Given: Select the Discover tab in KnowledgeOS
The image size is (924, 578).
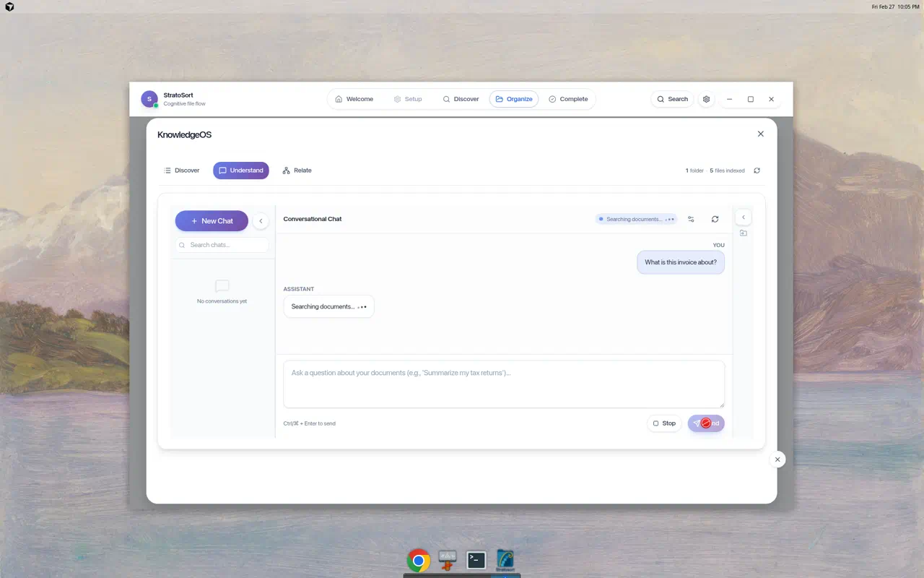Looking at the screenshot, I should tap(182, 170).
